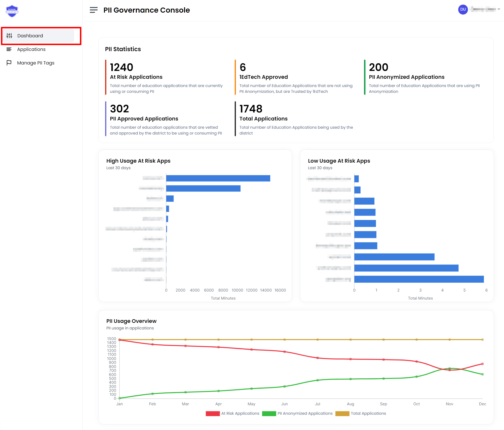This screenshot has width=504, height=430.
Task: Open the Applications menu item
Action: coord(31,49)
